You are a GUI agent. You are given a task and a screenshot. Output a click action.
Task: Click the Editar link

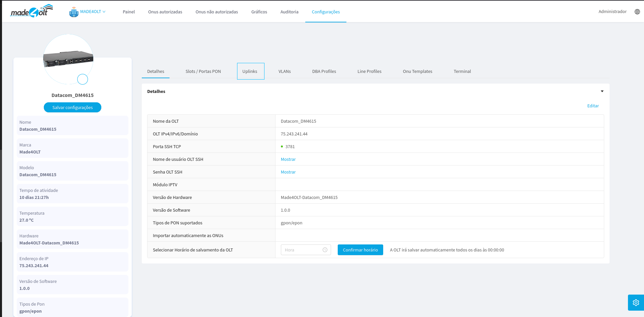point(593,106)
